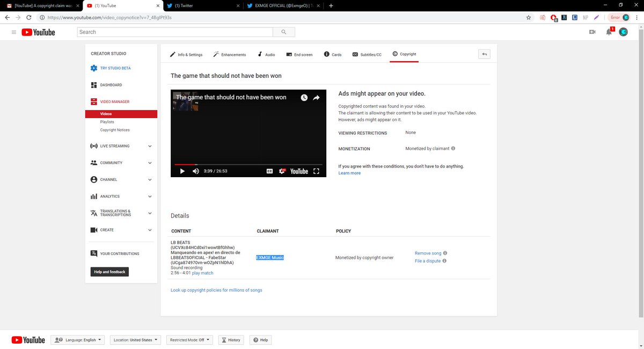This screenshot has width=644, height=349.
Task: Click the Help and feedback button
Action: point(109,272)
